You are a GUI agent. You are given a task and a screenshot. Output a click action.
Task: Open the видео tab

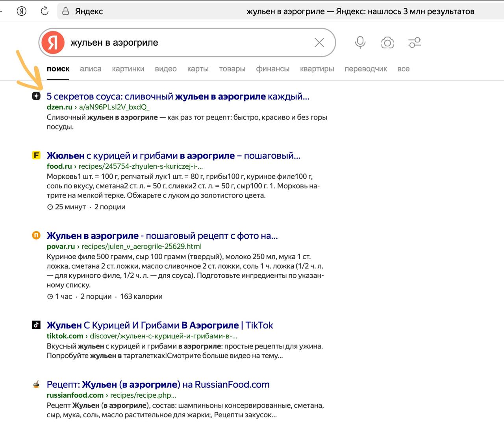166,69
